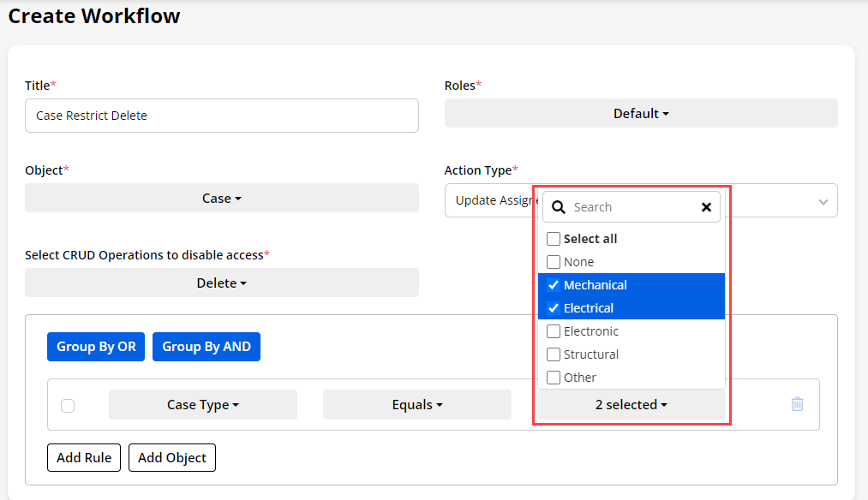
Task: Toggle the rule row checkbox
Action: (x=68, y=406)
